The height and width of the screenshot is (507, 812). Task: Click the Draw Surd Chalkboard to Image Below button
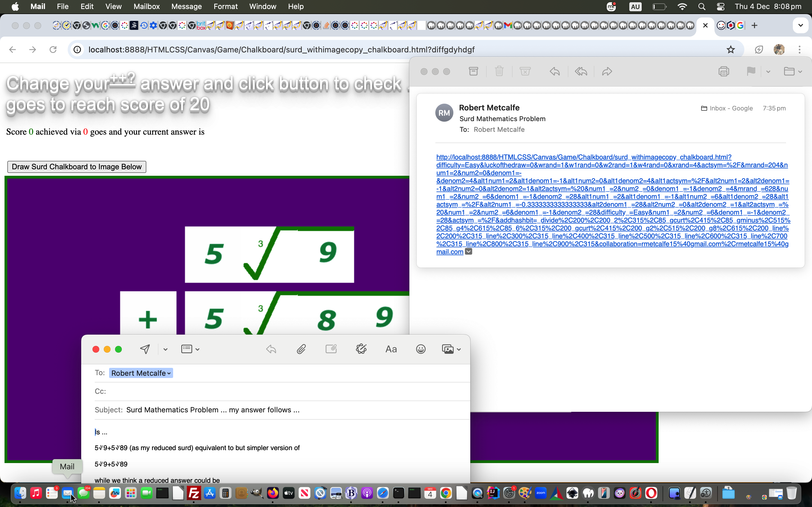pyautogui.click(x=76, y=167)
